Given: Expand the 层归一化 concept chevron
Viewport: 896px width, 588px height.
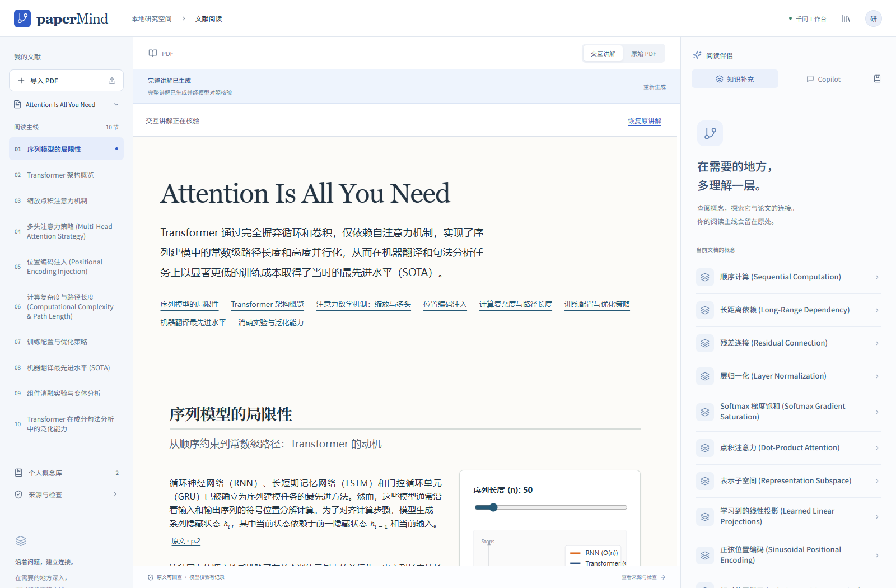Looking at the screenshot, I should [877, 376].
